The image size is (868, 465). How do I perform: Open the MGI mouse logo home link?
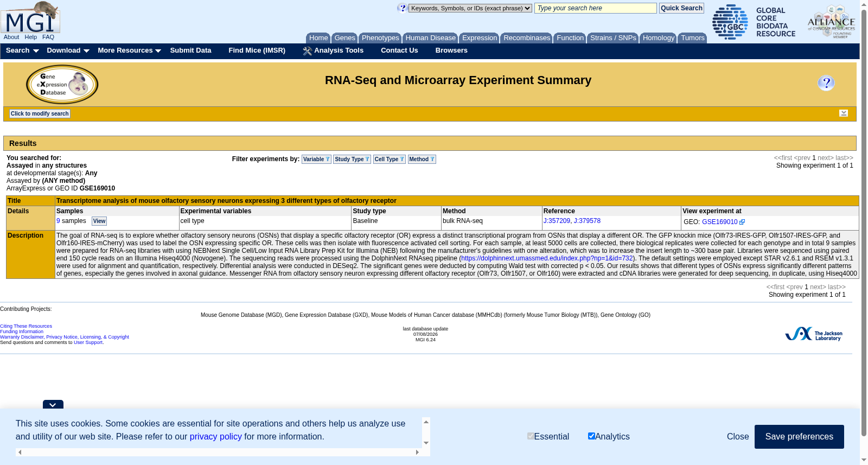click(30, 17)
